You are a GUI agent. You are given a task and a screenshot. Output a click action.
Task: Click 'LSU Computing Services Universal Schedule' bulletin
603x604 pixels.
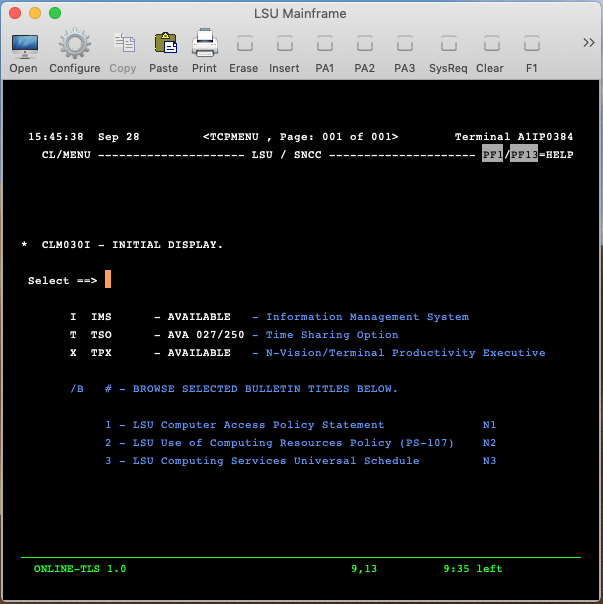pyautogui.click(x=276, y=460)
